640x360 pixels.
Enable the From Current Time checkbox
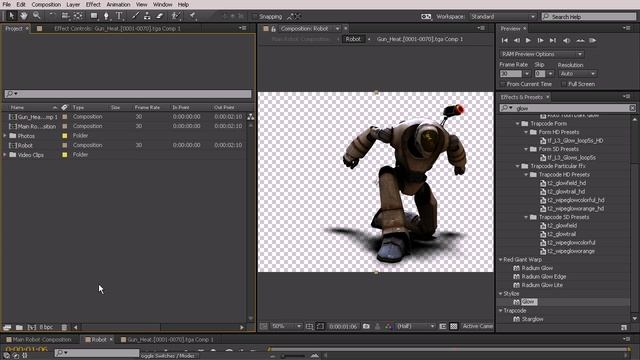pos(503,84)
